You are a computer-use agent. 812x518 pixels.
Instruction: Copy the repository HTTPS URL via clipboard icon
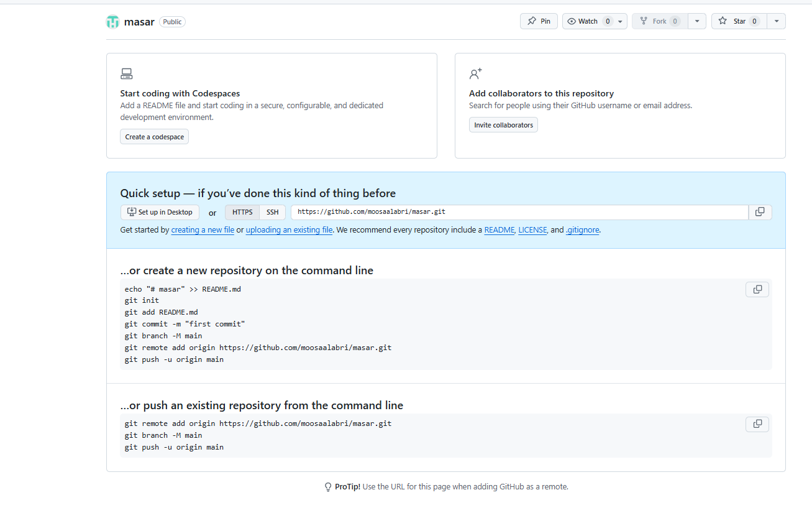pos(760,212)
